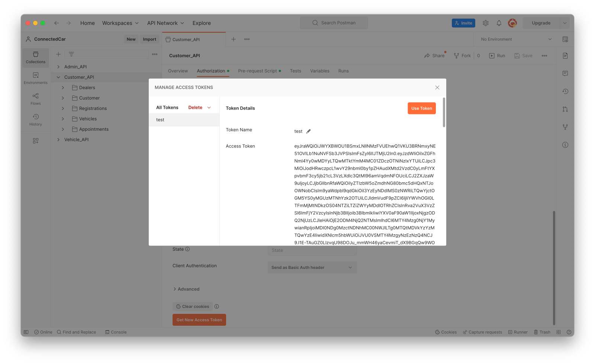Open the notifications bell
The height and width of the screenshot is (364, 595).
[x=499, y=23]
